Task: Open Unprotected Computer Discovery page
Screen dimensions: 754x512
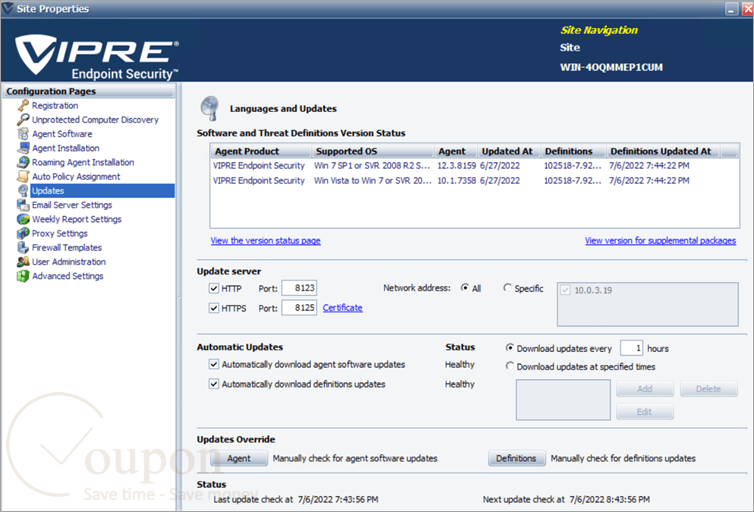Action: pyautogui.click(x=95, y=119)
